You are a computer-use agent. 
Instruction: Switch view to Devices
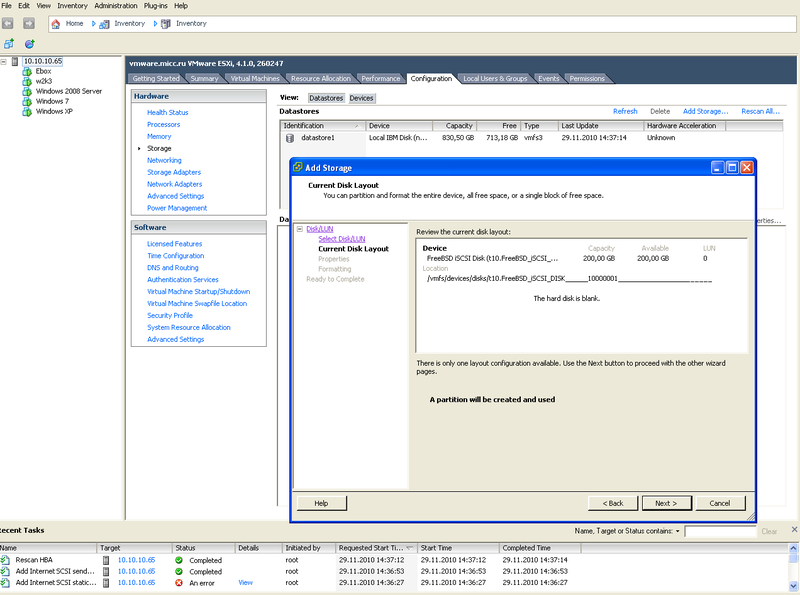pyautogui.click(x=362, y=98)
